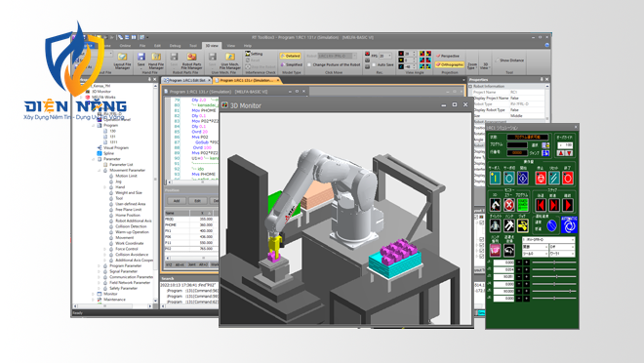Image resolution: width=644 pixels, height=363 pixels.
Task: Click the blue AUTOMATIC mode icon
Action: coord(569,225)
